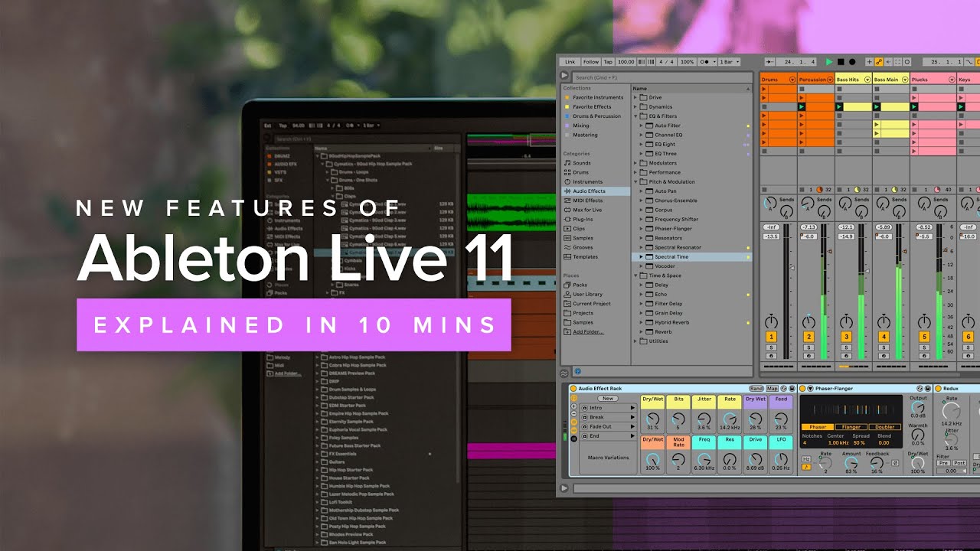Viewport: 980px width, 551px height.
Task: Click the Map button on Audio Effect Rack
Action: pos(773,389)
